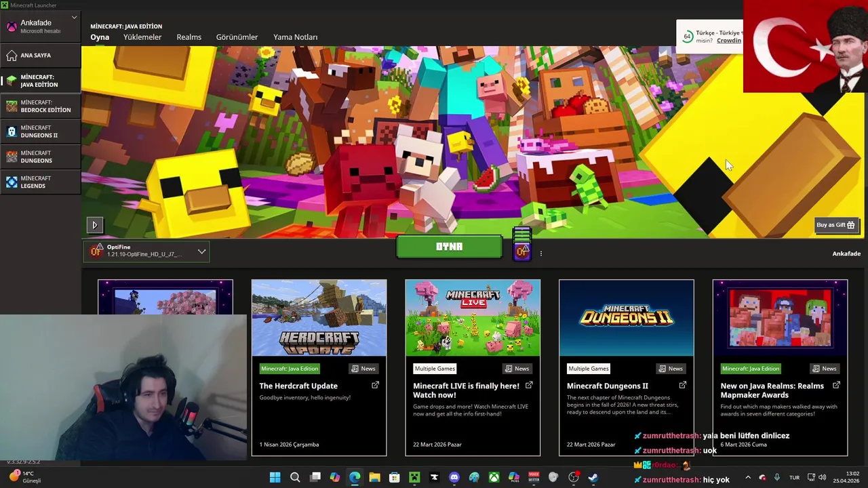Click the microphone tray icon
This screenshot has height=488, width=868.
click(x=777, y=477)
